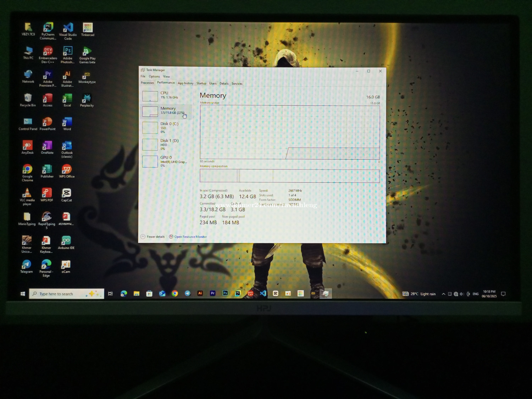The image size is (532, 399).
Task: Open Premiere Pro from the taskbar
Action: (213, 293)
